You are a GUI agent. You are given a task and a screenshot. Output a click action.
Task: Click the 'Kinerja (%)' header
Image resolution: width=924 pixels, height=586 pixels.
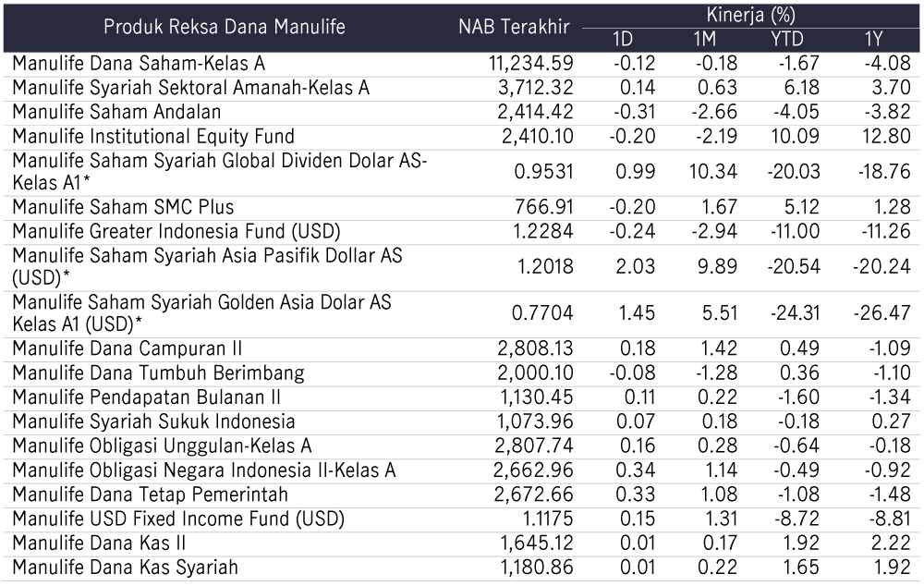pyautogui.click(x=750, y=15)
